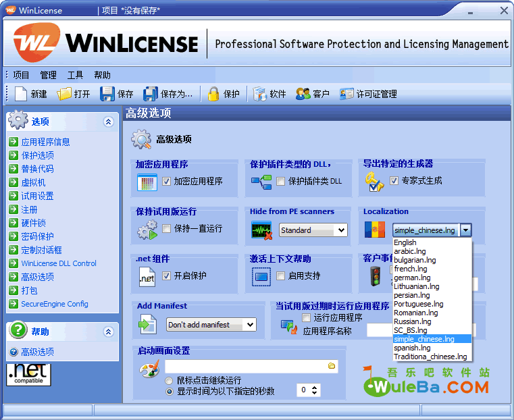
Task: Enable the 启用支持 checkbox
Action: point(280,276)
